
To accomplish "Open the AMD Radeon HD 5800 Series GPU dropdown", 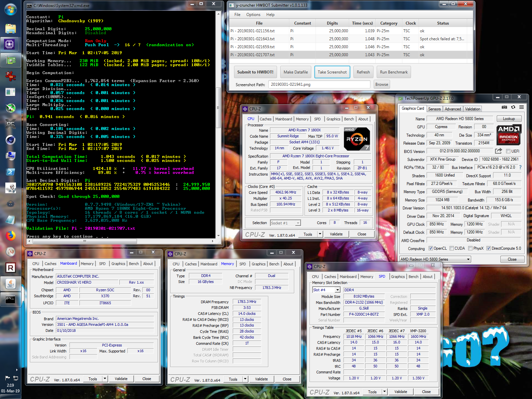I will (x=435, y=259).
